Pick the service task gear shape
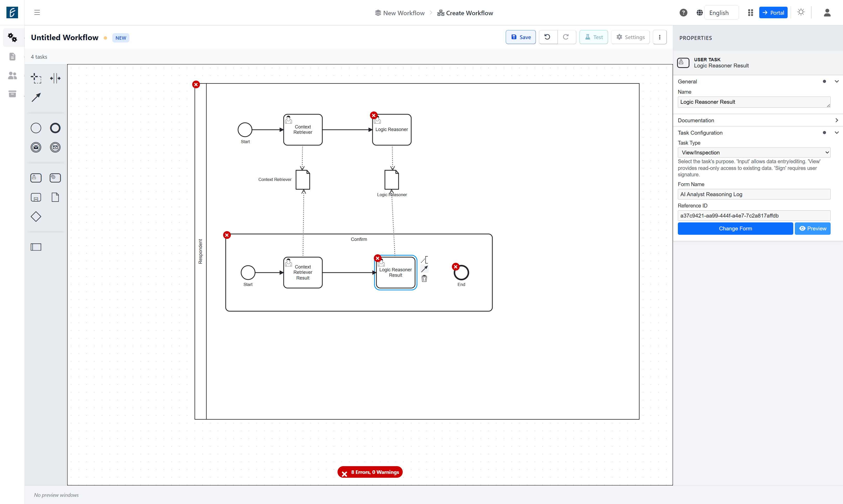The image size is (843, 504). click(55, 178)
